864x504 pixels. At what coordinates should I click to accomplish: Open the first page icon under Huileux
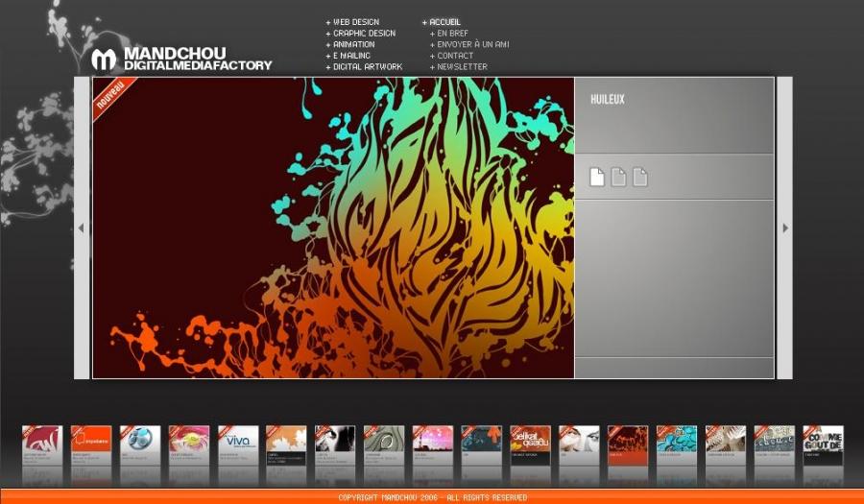(597, 177)
